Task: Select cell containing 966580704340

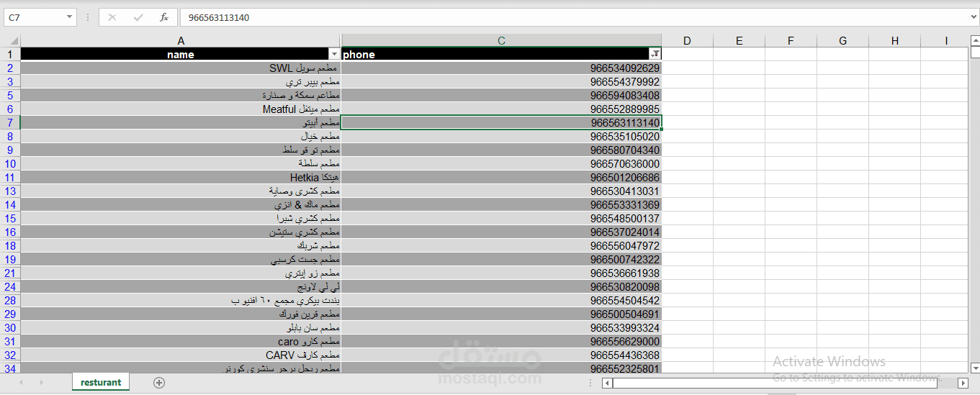Action: pos(501,150)
